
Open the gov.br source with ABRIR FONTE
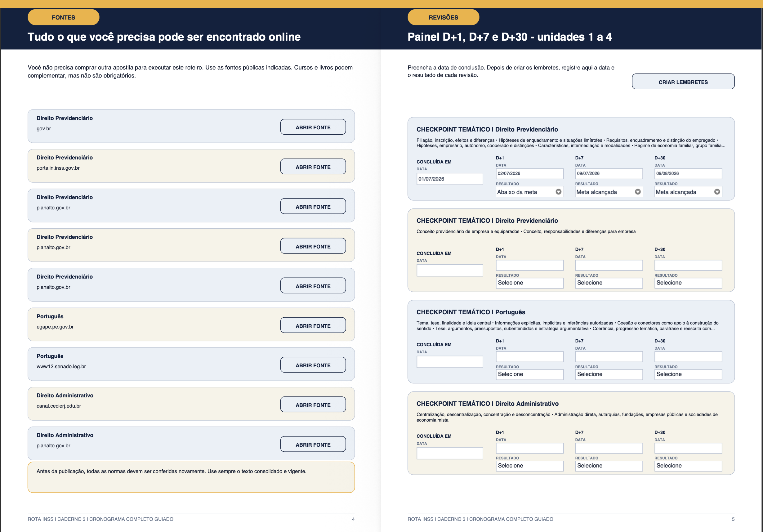313,127
